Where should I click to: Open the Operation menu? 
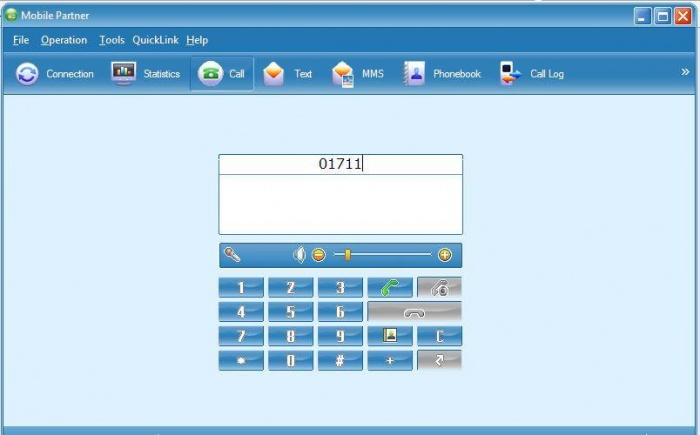point(64,40)
